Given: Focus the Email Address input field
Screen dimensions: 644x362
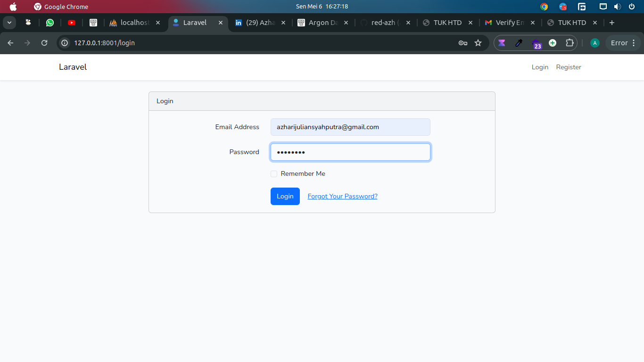Looking at the screenshot, I should point(350,127).
